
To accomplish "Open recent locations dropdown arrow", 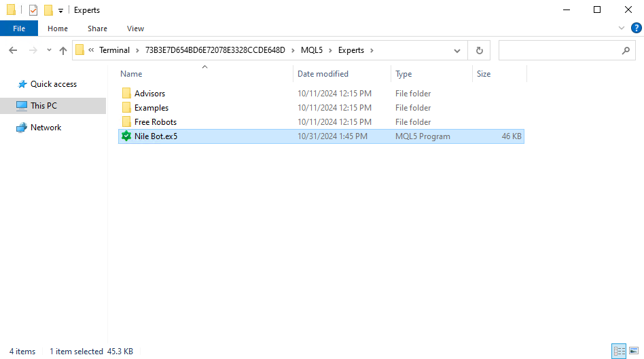I will [x=49, y=50].
